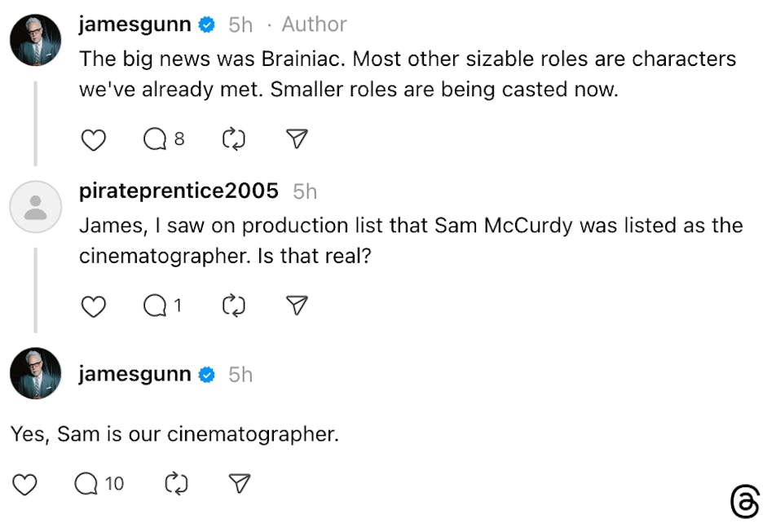Image resolution: width=776 pixels, height=532 pixels.
Task: Repost the Sam cinematographer reply
Action: [x=176, y=485]
